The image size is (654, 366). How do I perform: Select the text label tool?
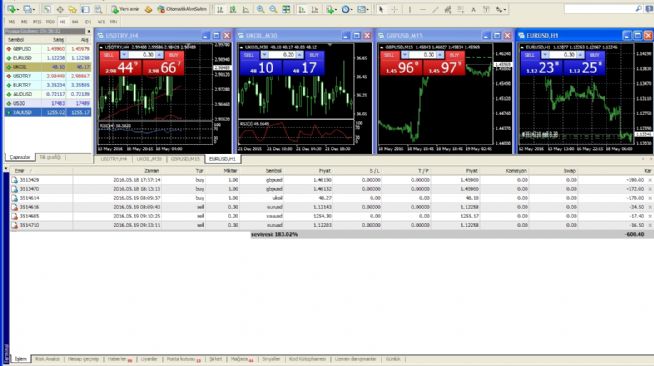click(473, 9)
